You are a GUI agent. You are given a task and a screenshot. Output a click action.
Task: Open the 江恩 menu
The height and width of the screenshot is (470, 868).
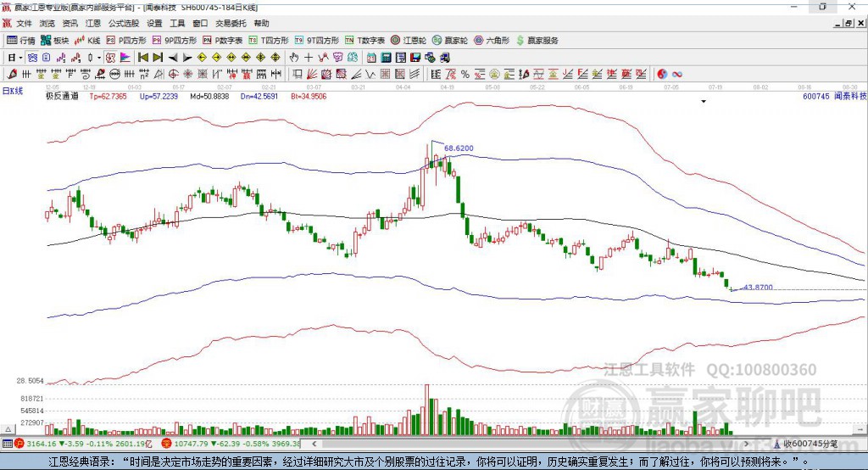(x=93, y=23)
